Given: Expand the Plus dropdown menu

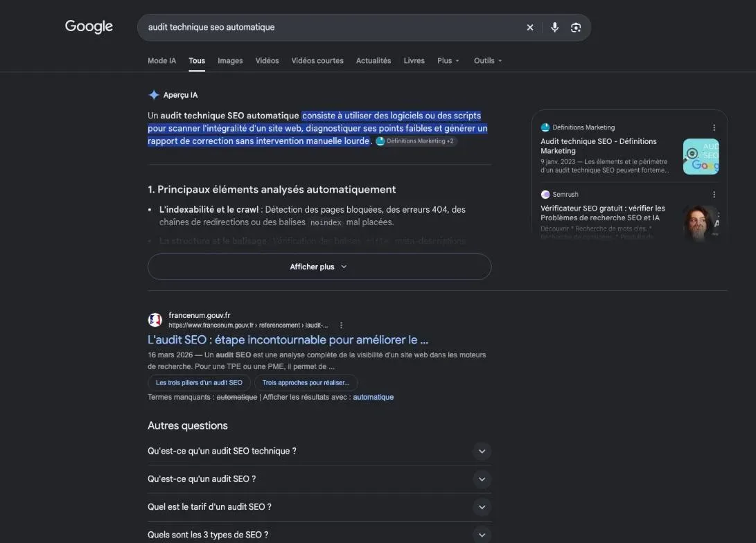Looking at the screenshot, I should pos(448,61).
